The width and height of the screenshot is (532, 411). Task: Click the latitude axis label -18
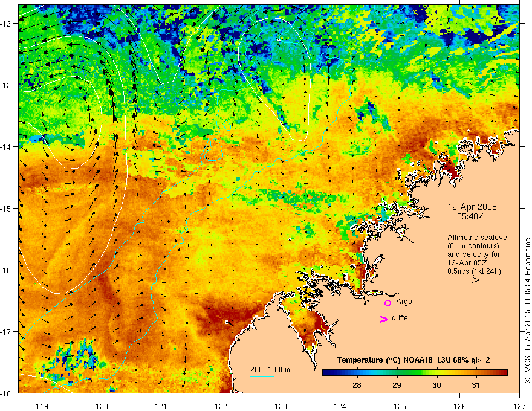point(7,393)
